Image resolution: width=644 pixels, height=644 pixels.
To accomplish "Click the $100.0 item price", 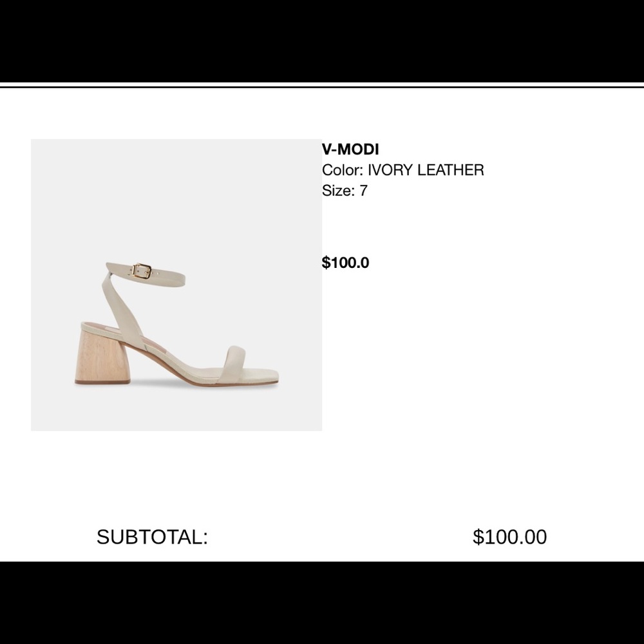I will point(345,263).
